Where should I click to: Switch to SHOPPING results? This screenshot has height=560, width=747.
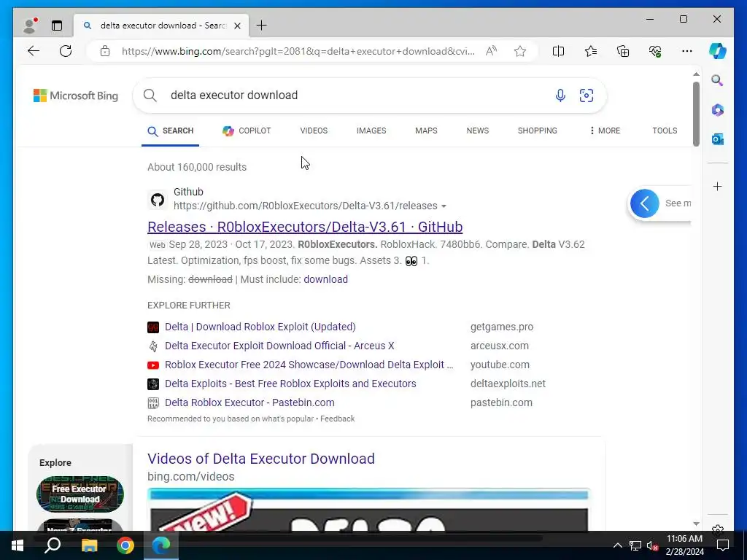click(x=538, y=131)
